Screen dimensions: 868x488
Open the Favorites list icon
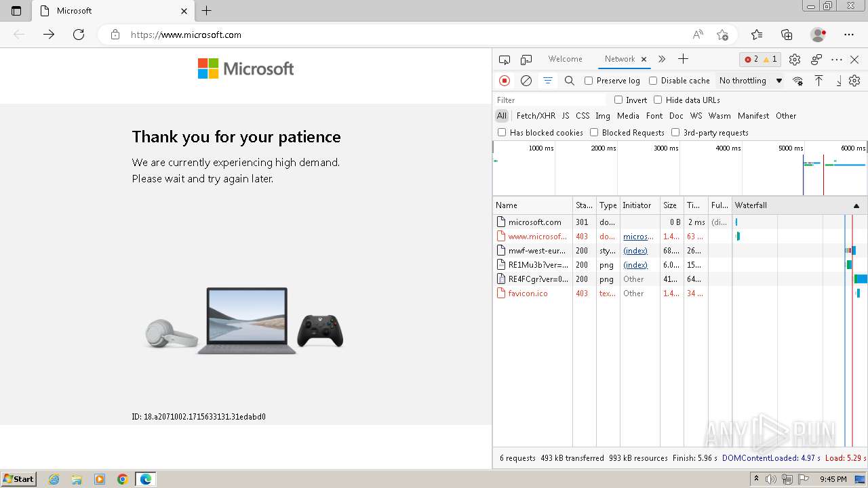coord(757,35)
